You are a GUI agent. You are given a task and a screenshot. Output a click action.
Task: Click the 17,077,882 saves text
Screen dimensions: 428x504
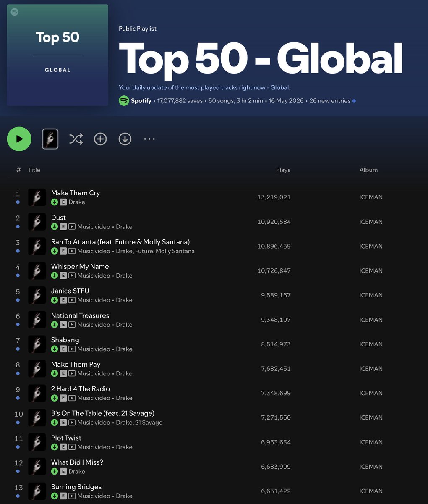tap(180, 101)
